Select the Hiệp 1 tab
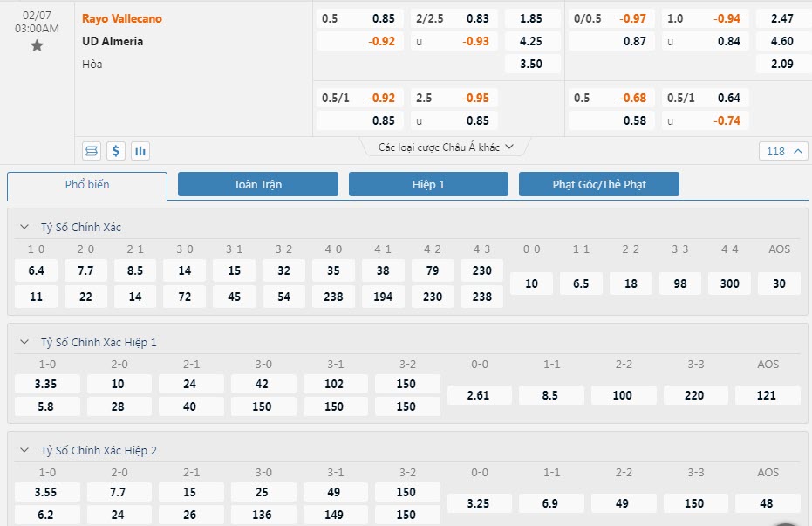Image resolution: width=812 pixels, height=526 pixels. (x=428, y=183)
